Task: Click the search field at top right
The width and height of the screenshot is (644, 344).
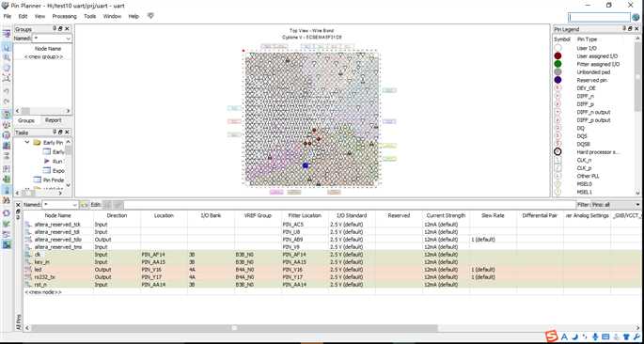Action: coord(599,17)
